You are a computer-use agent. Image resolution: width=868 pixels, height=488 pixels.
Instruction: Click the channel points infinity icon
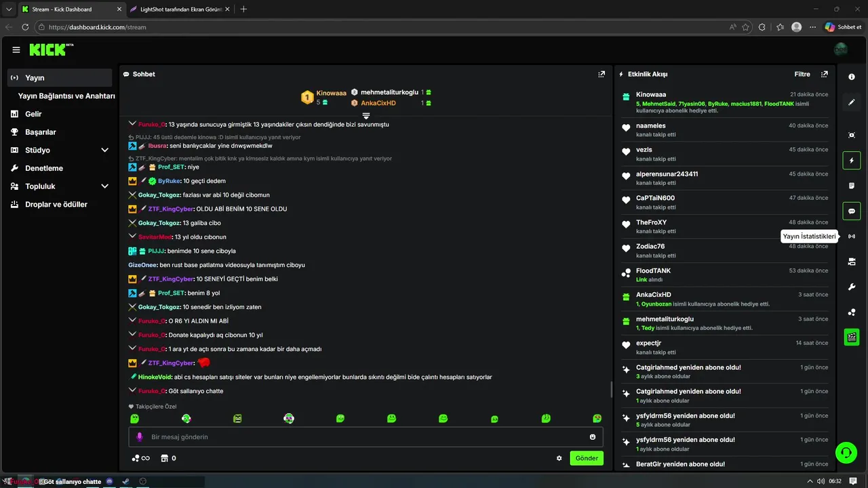[x=140, y=458]
